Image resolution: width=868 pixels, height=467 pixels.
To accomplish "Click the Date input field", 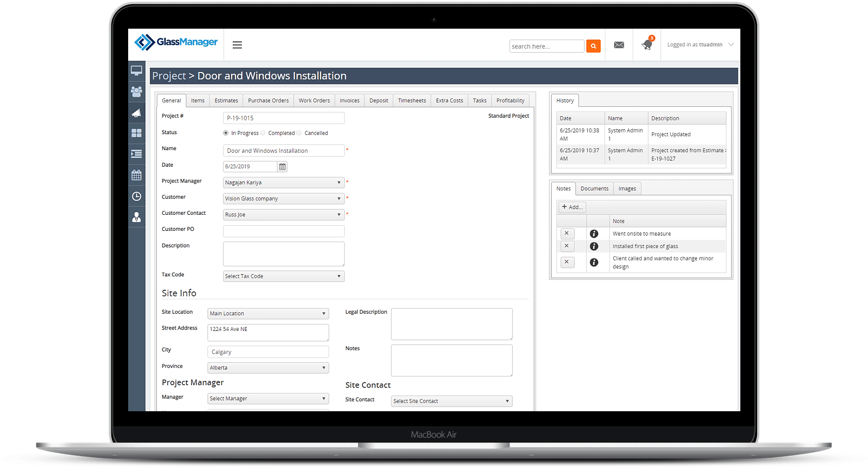I will pos(250,167).
